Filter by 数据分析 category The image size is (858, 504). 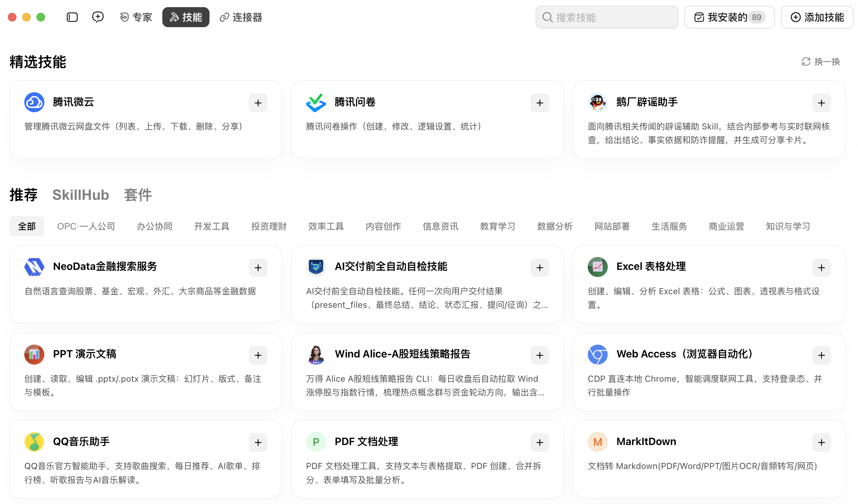click(555, 226)
